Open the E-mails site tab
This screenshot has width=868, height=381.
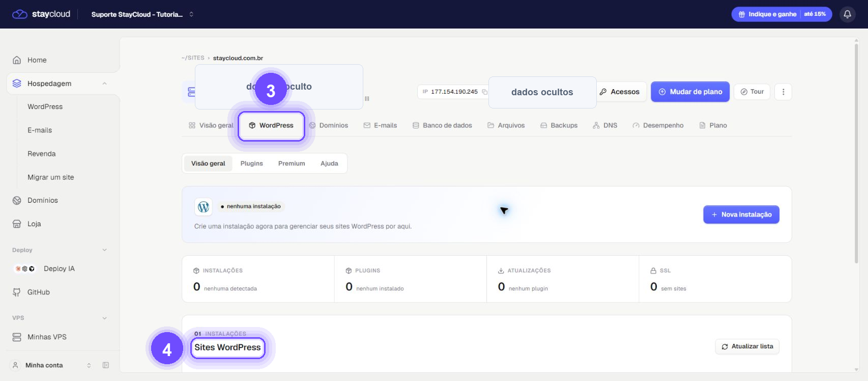tap(380, 125)
